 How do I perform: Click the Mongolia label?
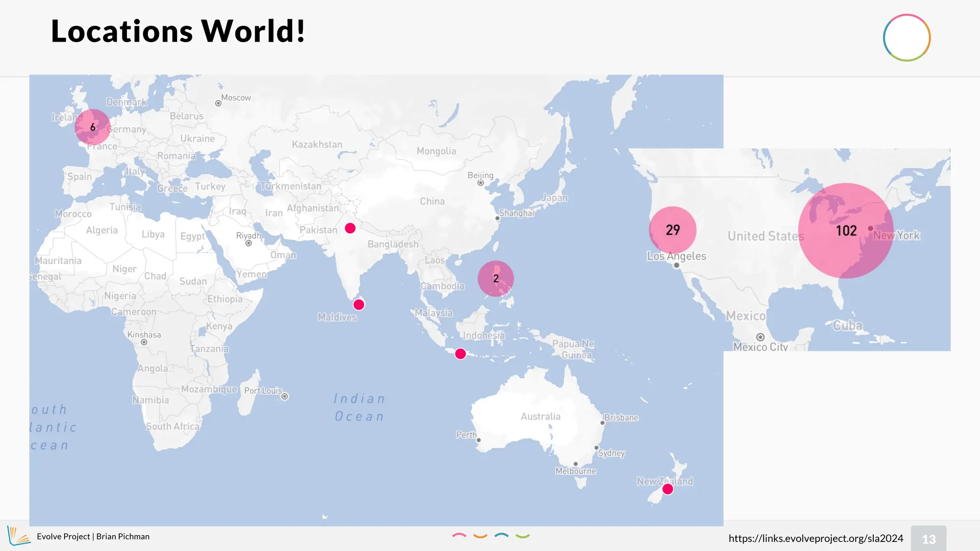(x=436, y=151)
